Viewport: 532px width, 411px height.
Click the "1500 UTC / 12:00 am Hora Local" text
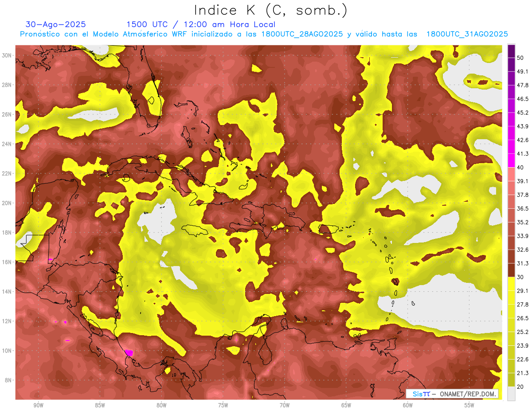201,24
